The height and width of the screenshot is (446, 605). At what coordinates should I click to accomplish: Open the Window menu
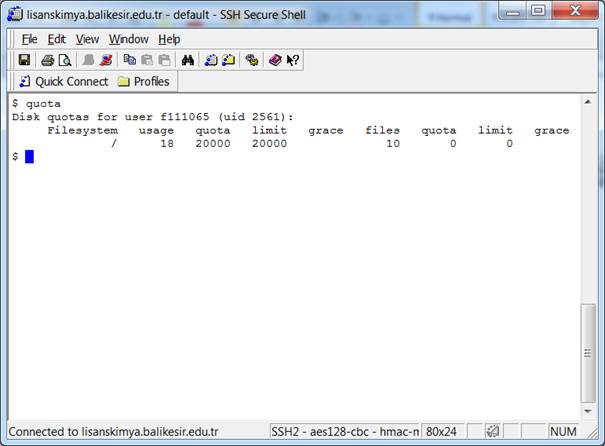click(x=128, y=39)
